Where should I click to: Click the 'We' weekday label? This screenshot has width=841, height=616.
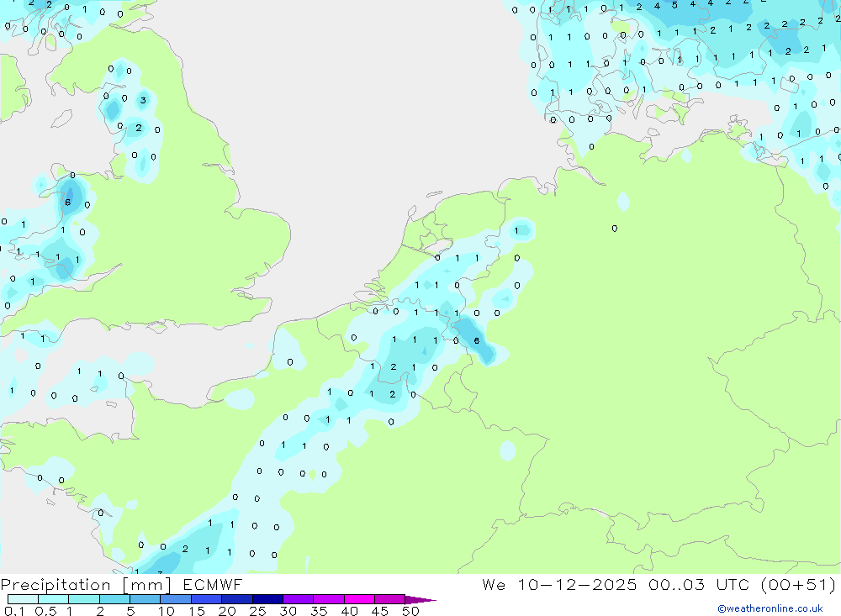pos(494,584)
